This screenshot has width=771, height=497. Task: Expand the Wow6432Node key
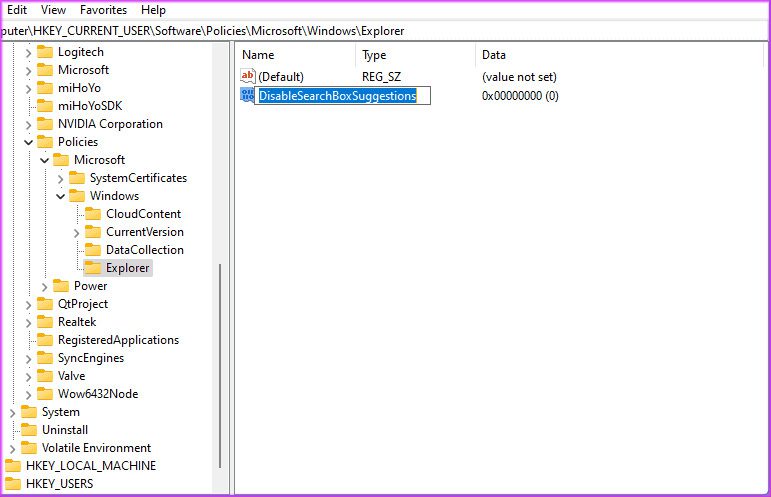(28, 395)
